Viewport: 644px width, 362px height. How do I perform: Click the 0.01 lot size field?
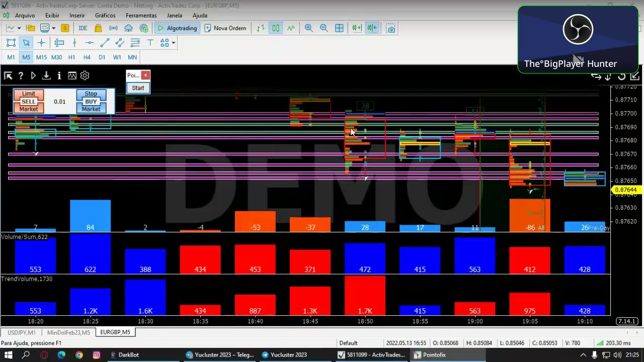click(60, 102)
